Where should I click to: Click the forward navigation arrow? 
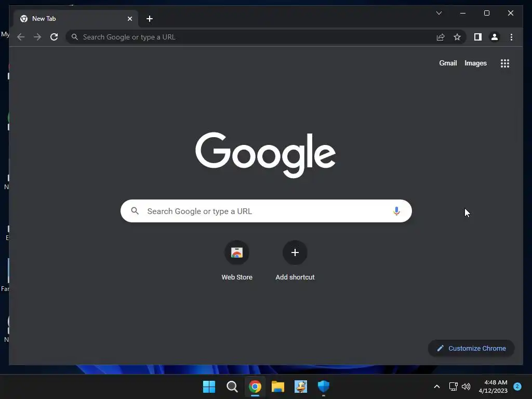pyautogui.click(x=37, y=37)
